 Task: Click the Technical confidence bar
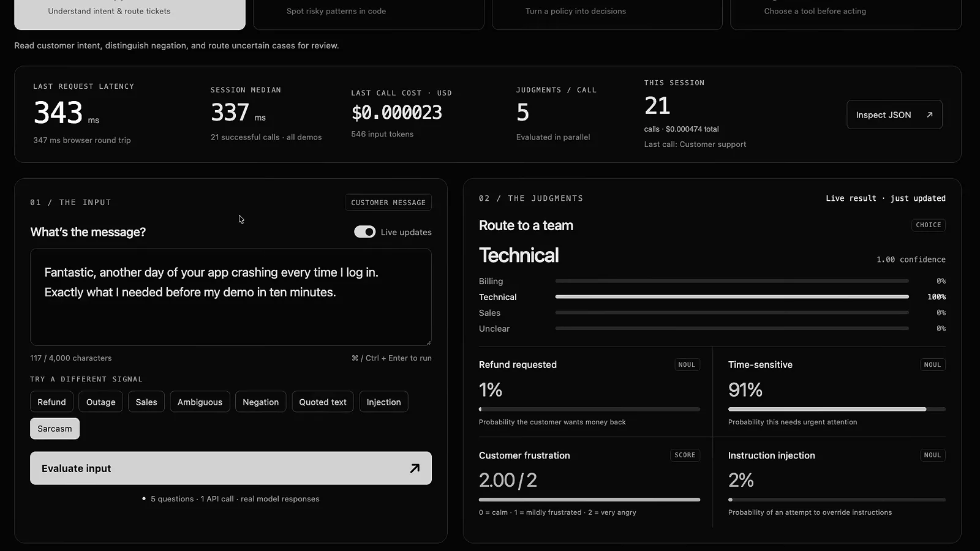tap(732, 297)
